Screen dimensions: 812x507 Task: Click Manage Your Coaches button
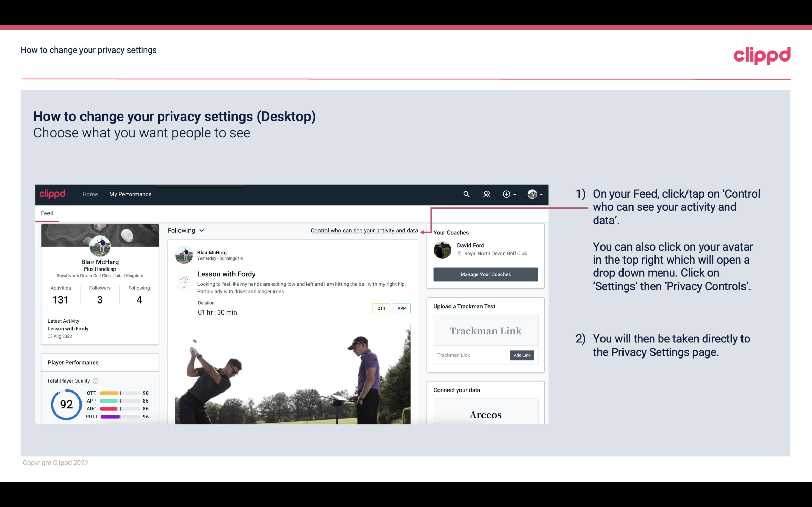click(x=485, y=274)
